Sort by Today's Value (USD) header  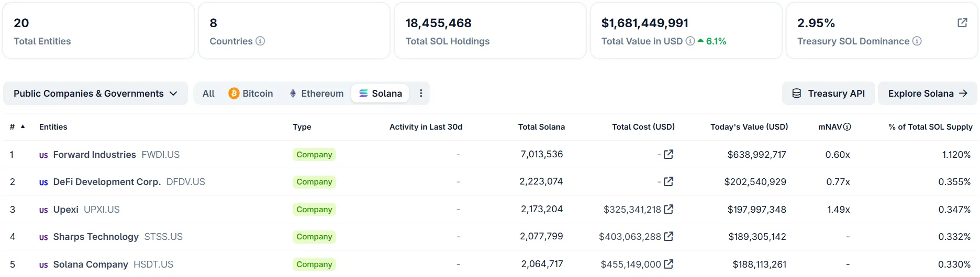point(749,126)
